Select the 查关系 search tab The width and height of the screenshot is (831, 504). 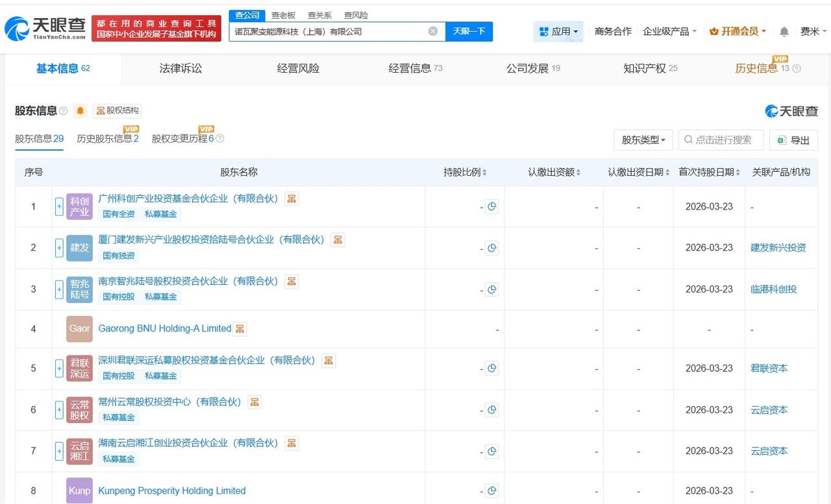319,15
